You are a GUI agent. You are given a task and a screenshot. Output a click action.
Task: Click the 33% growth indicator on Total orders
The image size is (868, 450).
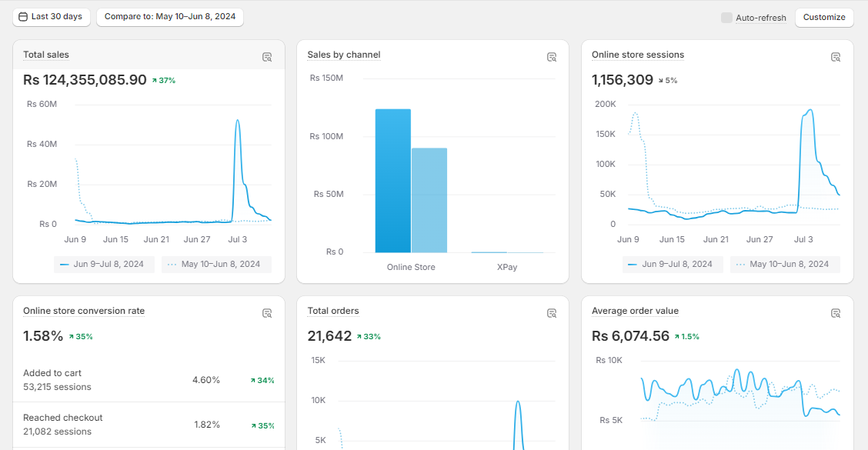[369, 336]
